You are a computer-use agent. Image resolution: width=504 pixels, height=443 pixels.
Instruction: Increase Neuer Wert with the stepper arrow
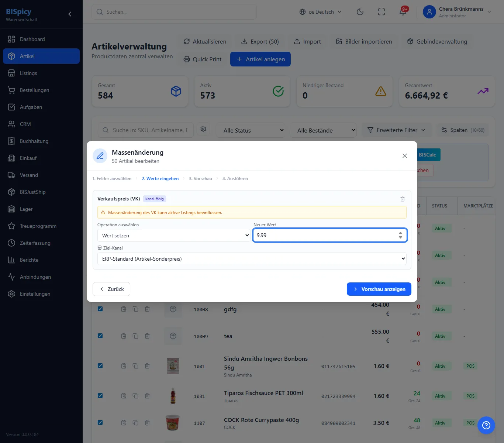tap(400, 233)
